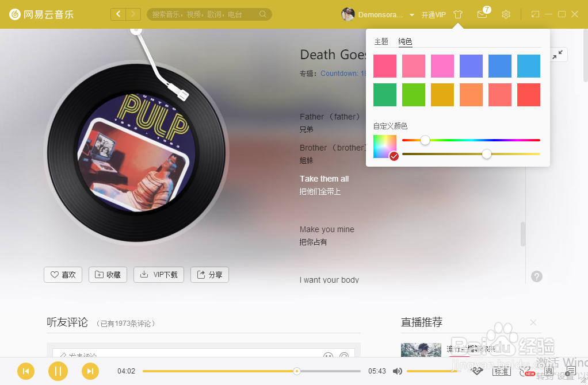Select the coral salmon color swatch

[500, 95]
